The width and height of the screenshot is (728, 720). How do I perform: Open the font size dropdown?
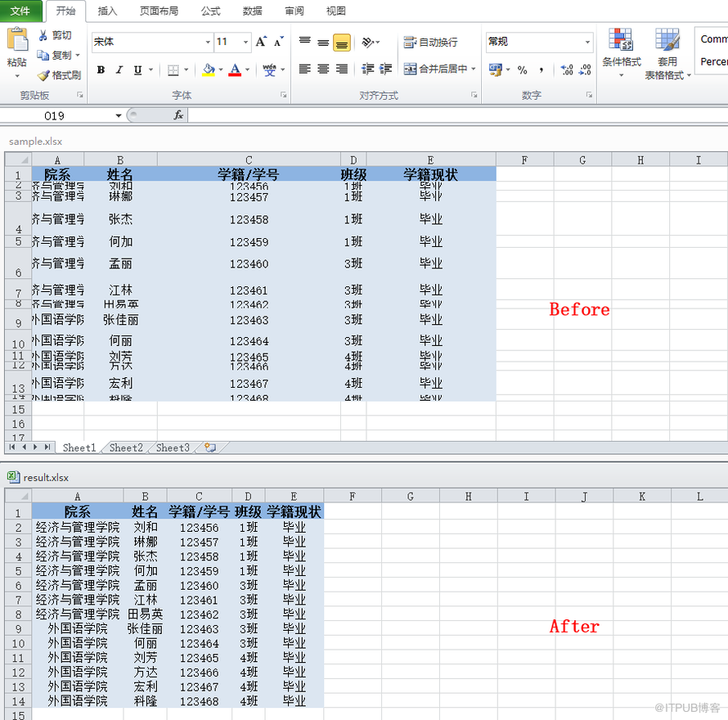coord(245,42)
